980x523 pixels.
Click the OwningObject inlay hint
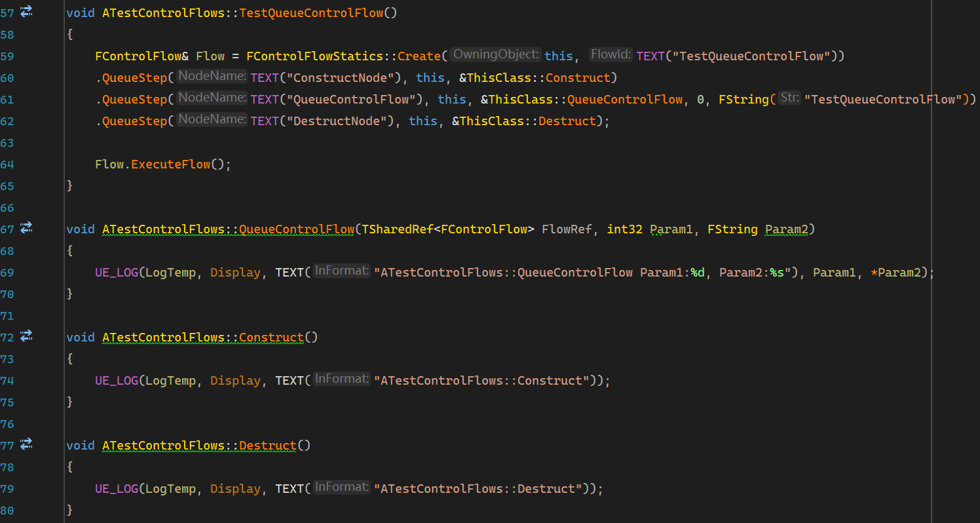tap(496, 55)
